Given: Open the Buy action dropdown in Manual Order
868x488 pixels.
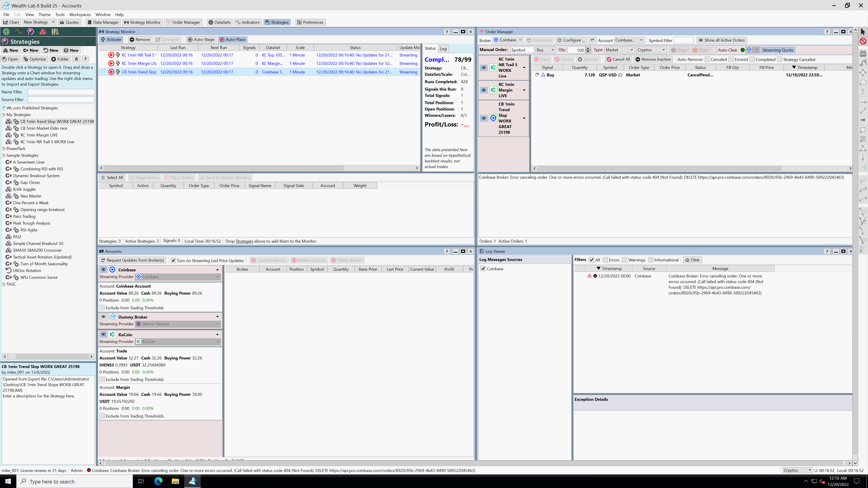Looking at the screenshot, I should [x=545, y=50].
